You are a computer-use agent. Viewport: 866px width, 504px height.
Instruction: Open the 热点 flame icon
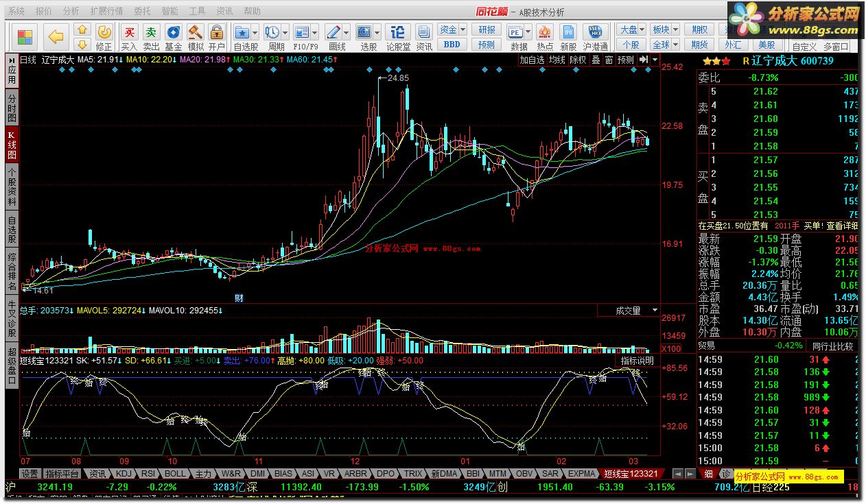click(545, 32)
